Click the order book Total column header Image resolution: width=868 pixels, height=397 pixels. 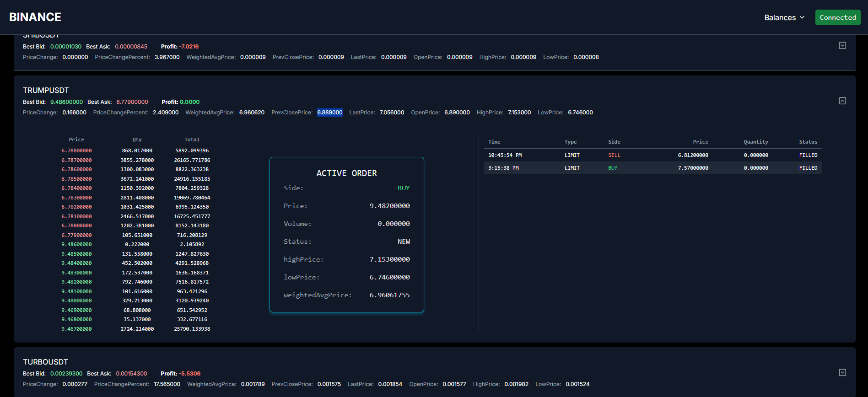click(192, 139)
